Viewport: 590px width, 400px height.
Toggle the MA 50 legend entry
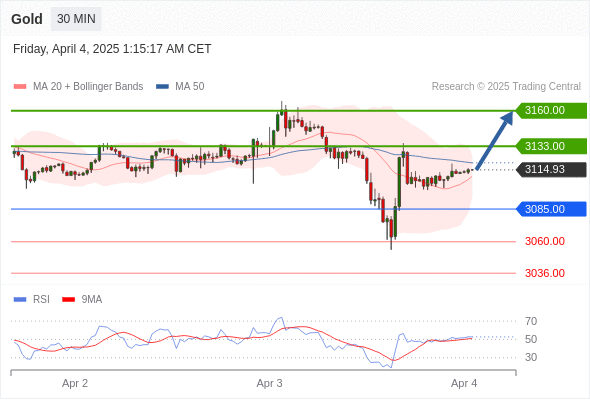pyautogui.click(x=180, y=86)
